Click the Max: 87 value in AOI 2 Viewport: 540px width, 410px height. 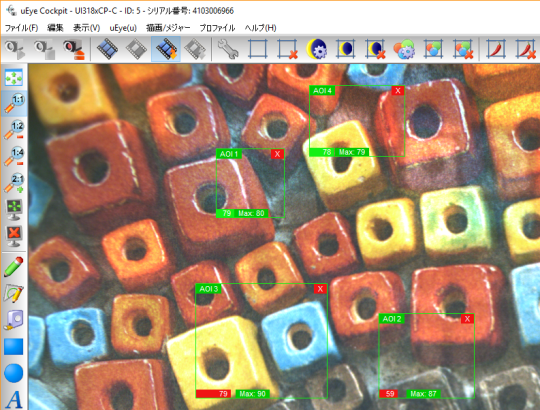423,393
